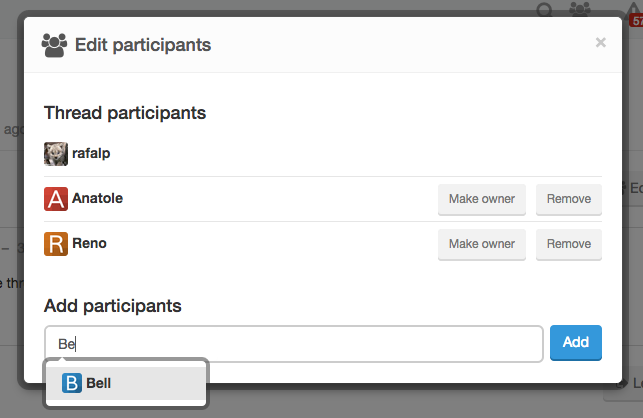Open Anatole's profile name link
The width and height of the screenshot is (643, 418).
click(x=97, y=199)
